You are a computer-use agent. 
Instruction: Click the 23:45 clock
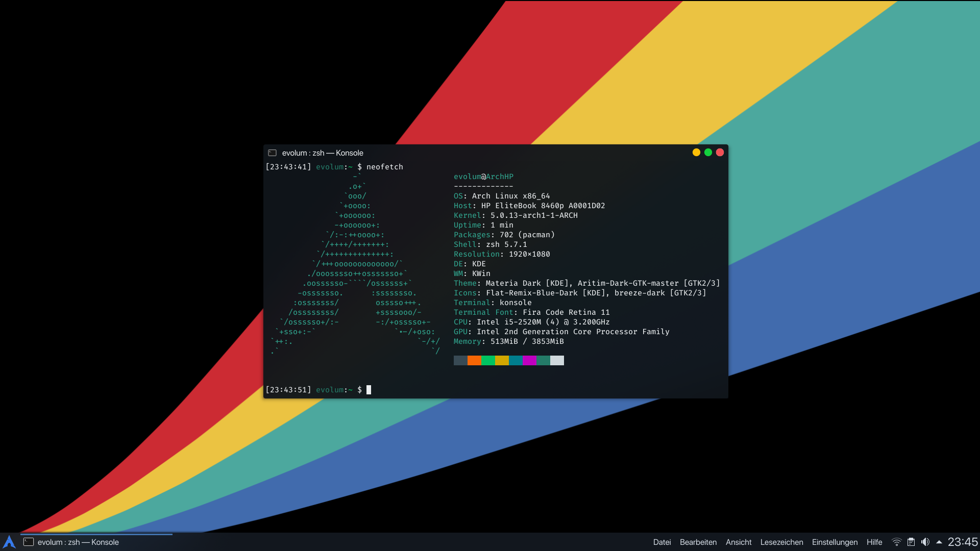(x=963, y=542)
